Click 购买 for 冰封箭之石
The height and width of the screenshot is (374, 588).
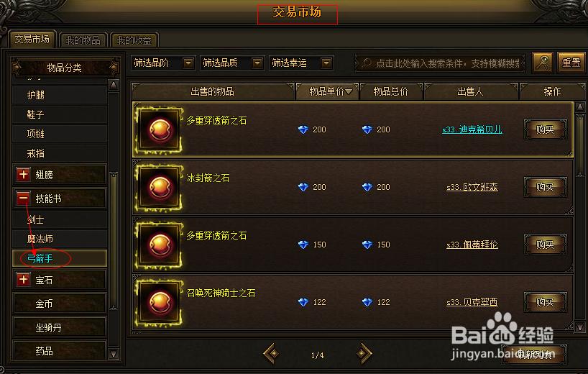pyautogui.click(x=546, y=187)
